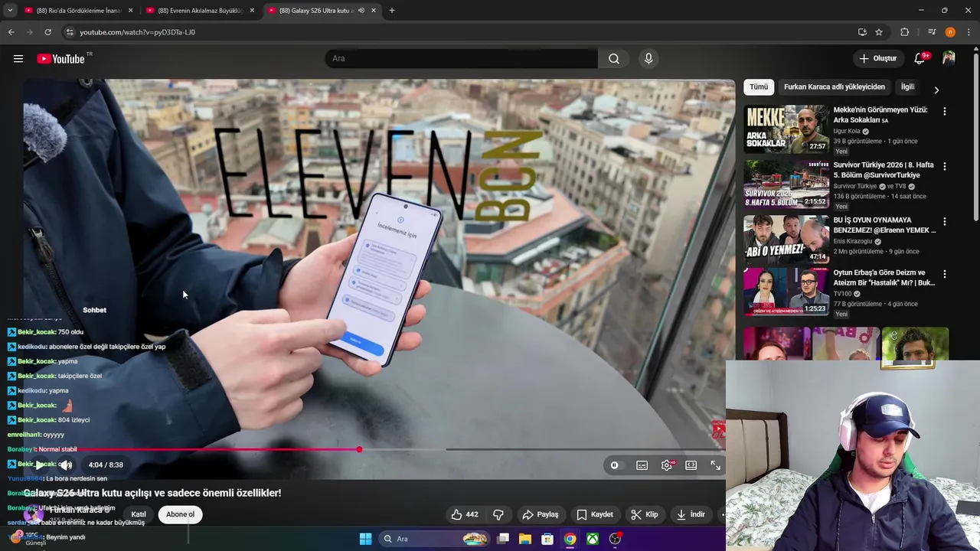Dislike the video with the thumbs-down
The image size is (980, 551).
pos(498,515)
